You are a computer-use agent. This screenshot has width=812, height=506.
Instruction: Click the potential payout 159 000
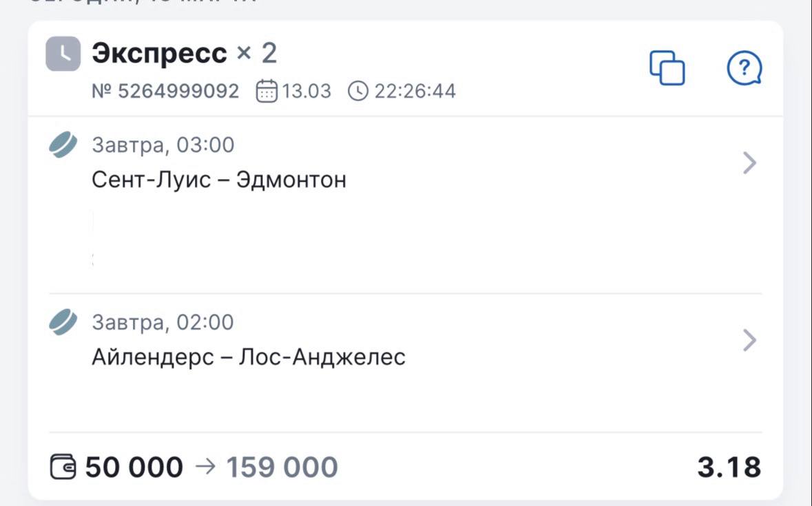(x=282, y=467)
